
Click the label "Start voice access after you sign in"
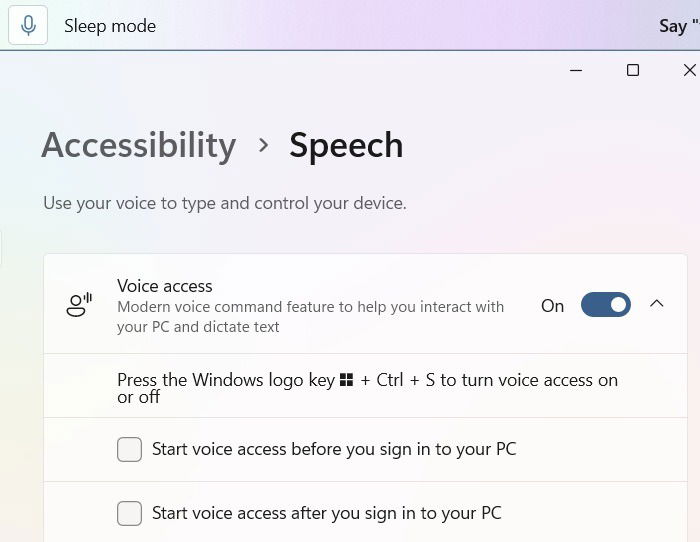pos(327,513)
